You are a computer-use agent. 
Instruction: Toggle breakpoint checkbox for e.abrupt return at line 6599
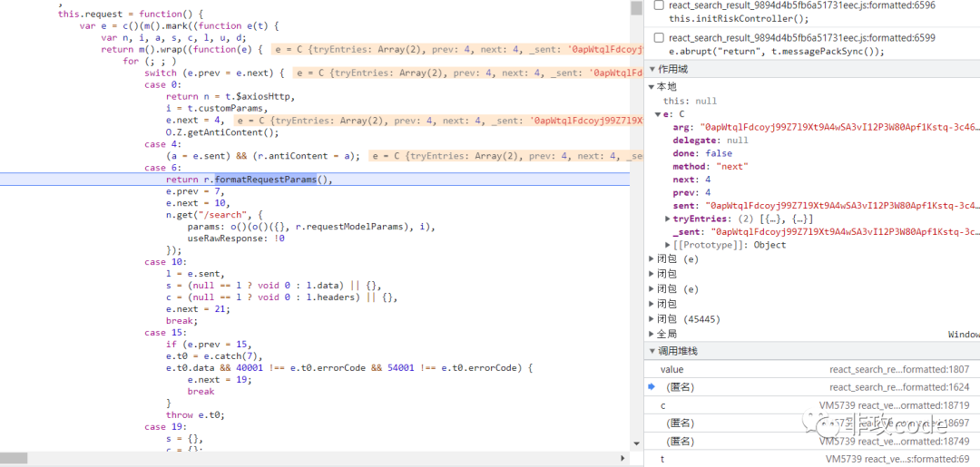(658, 38)
